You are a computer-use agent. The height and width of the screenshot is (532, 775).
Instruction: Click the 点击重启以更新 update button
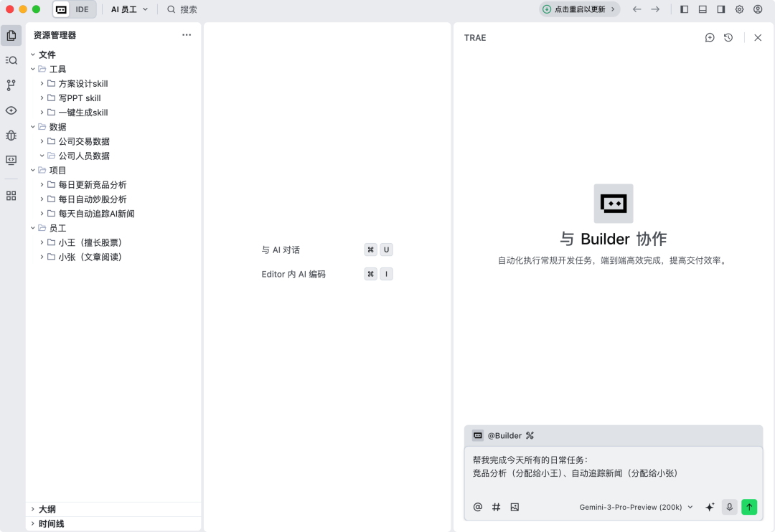pos(578,9)
